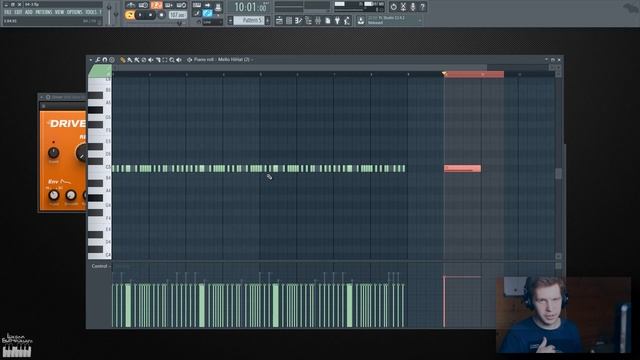Open the FILE menu
This screenshot has height=360, width=640.
tap(7, 12)
